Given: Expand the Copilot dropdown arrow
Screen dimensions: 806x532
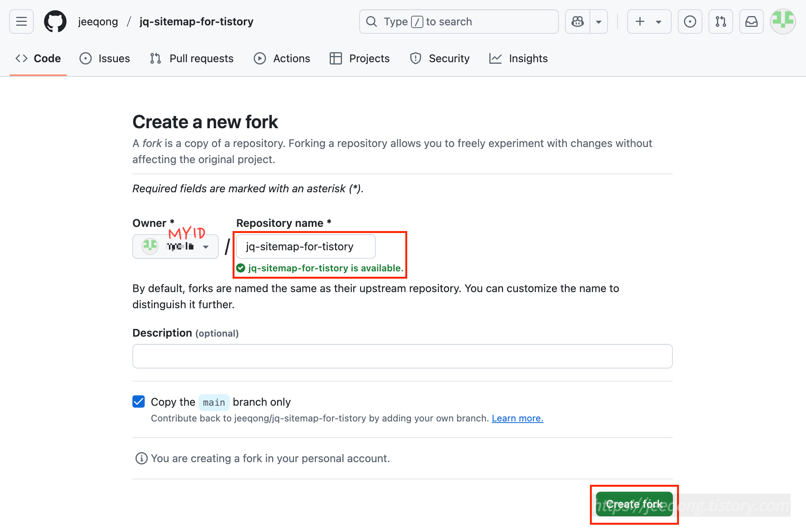Looking at the screenshot, I should (598, 21).
